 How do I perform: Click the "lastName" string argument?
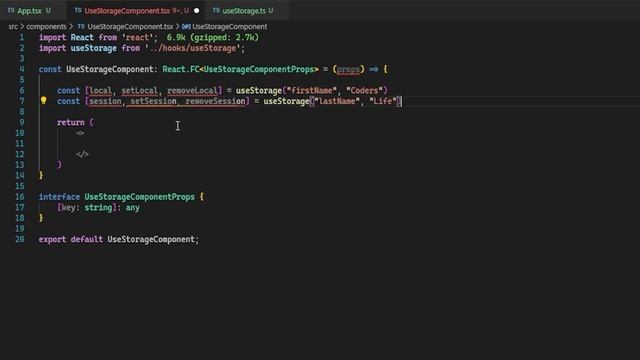(337, 101)
